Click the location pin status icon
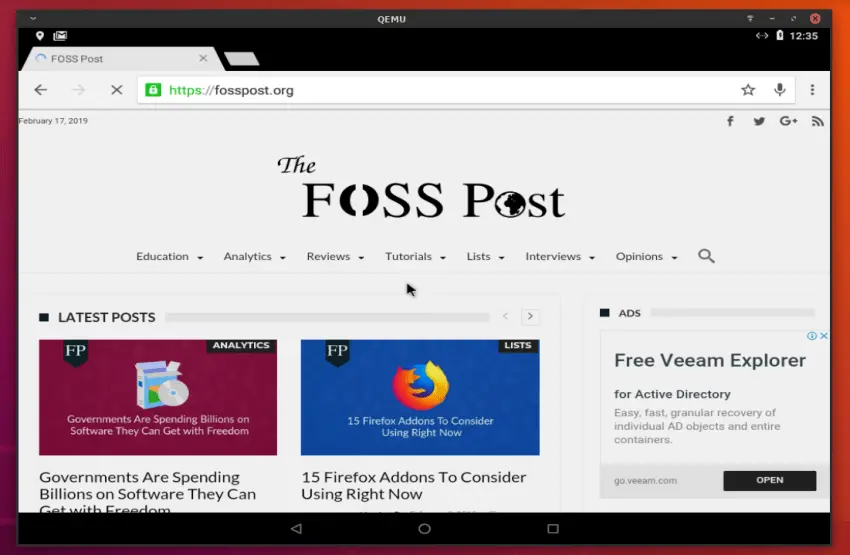Viewport: 850px width, 555px height. coord(40,36)
